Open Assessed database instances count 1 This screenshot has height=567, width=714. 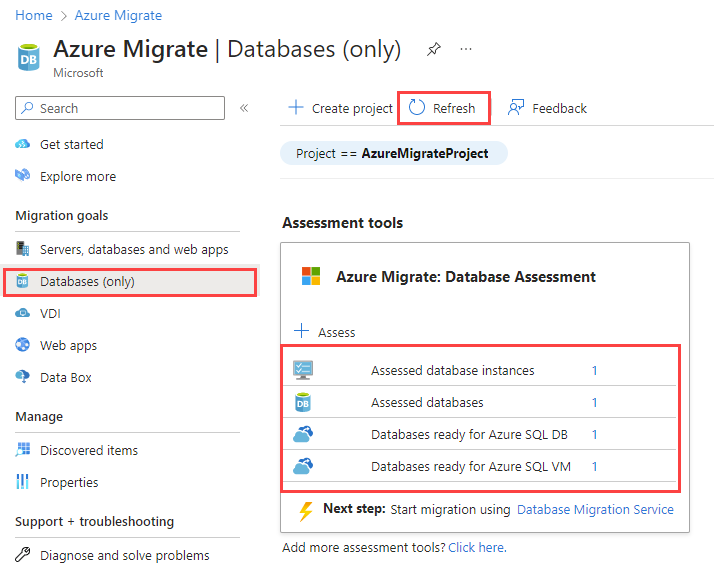tap(594, 370)
